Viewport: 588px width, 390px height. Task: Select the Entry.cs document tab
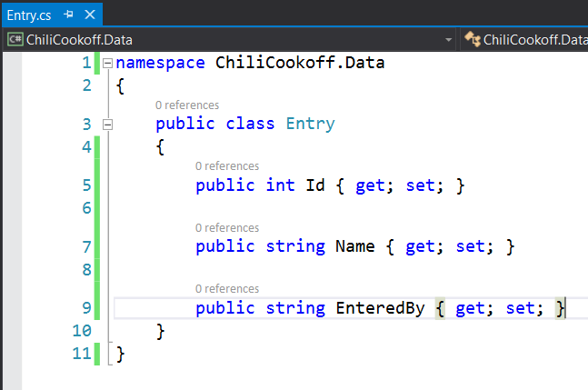coord(27,15)
